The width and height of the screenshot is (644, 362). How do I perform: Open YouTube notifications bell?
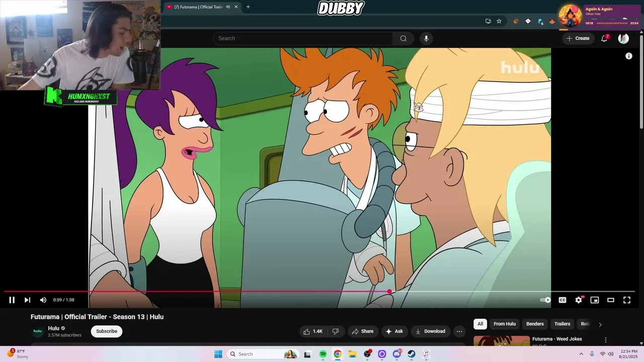click(604, 38)
